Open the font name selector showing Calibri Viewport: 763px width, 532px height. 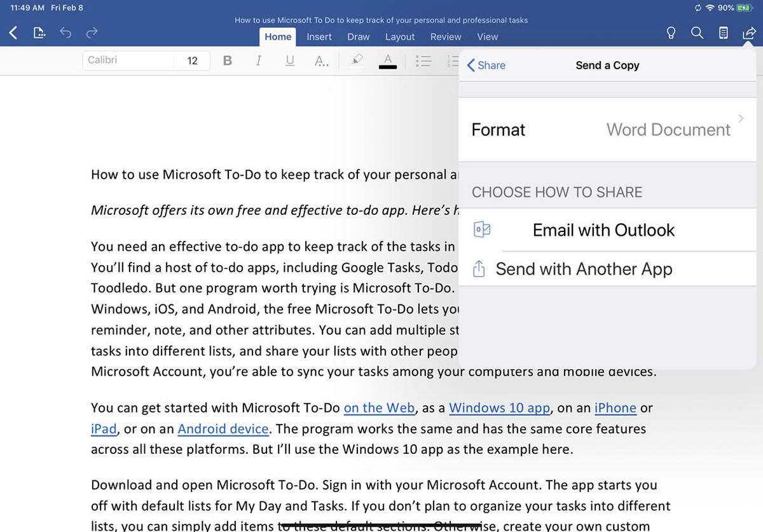[x=127, y=60]
